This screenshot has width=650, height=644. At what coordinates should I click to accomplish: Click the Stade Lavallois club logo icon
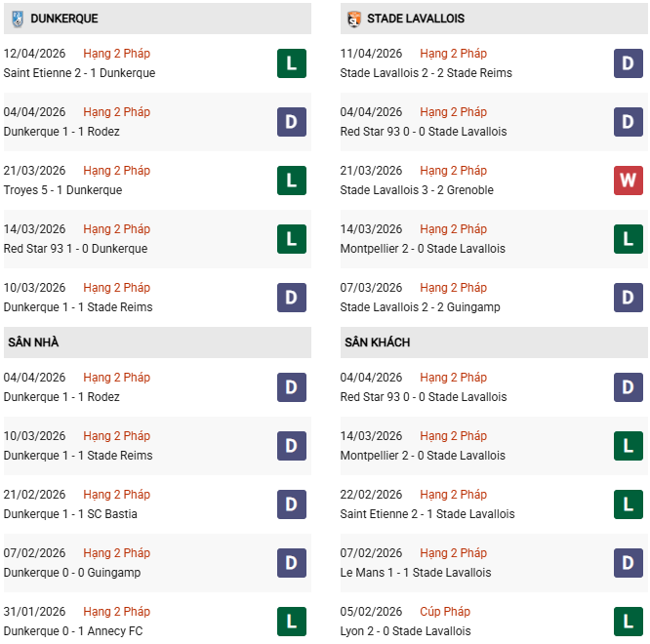tap(353, 19)
